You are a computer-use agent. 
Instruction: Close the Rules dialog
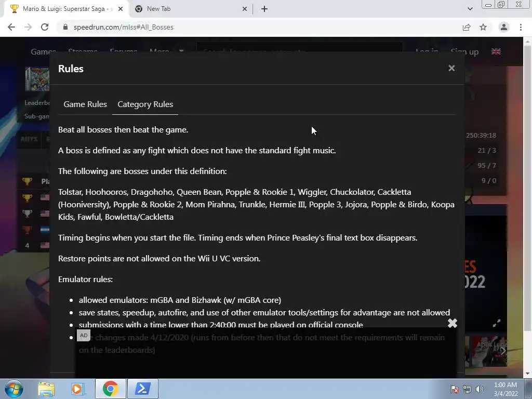pos(451,68)
